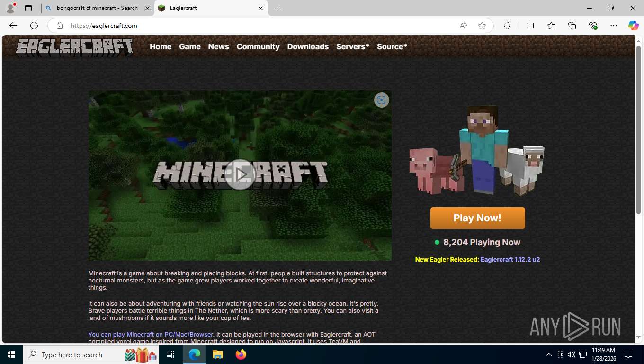
Task: Click the scrollbar down arrow
Action: [x=638, y=337]
